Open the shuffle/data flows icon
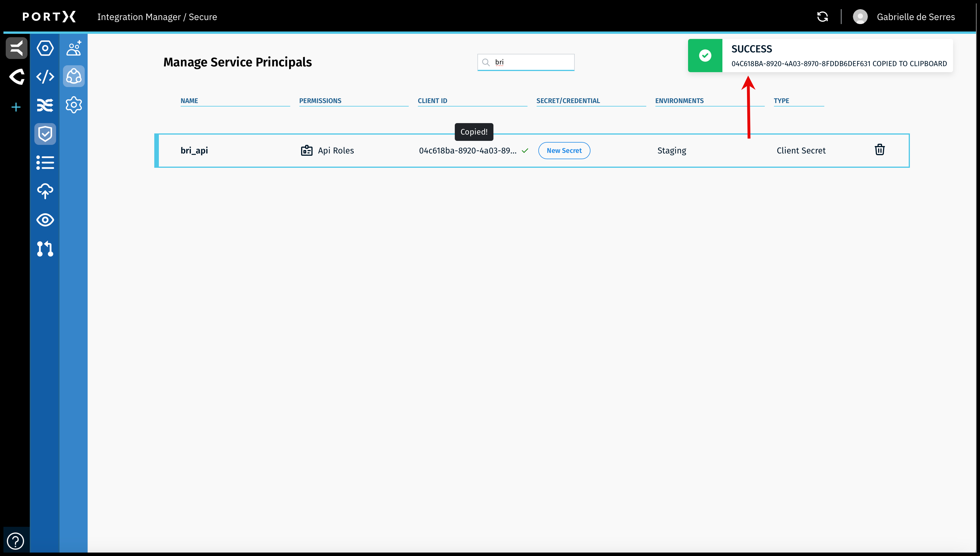The width and height of the screenshot is (980, 556). (x=45, y=105)
